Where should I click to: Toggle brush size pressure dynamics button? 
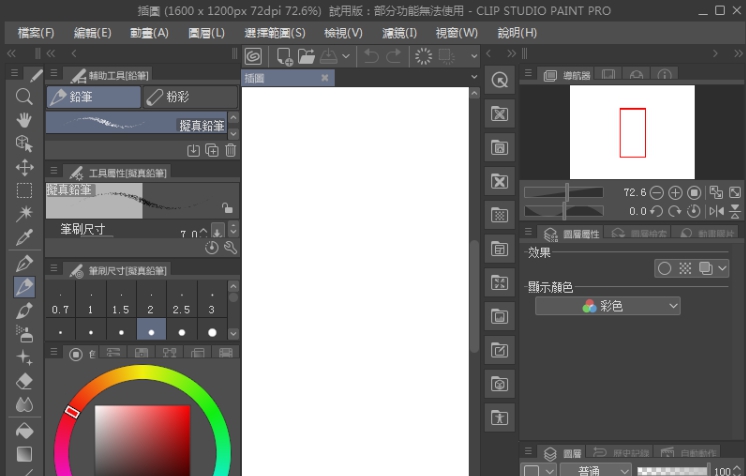coord(217,231)
